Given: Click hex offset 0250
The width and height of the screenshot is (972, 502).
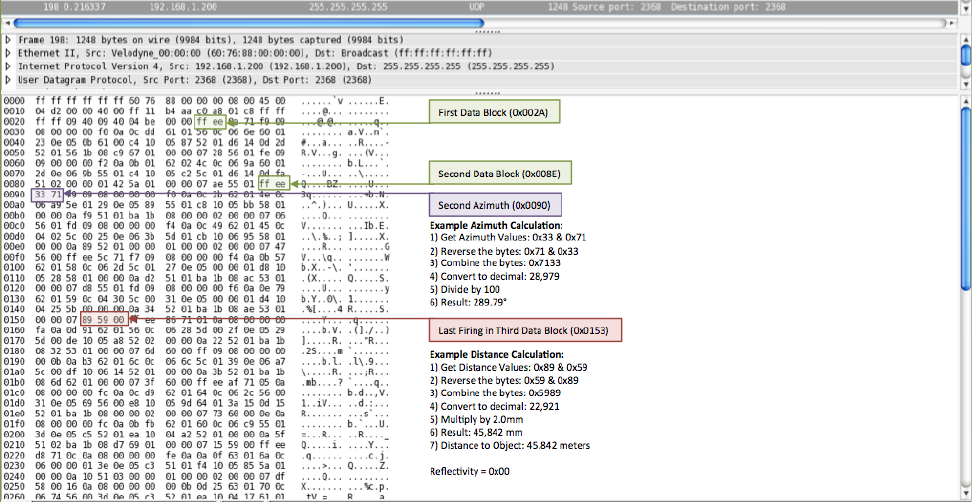Looking at the screenshot, I should coord(13,485).
